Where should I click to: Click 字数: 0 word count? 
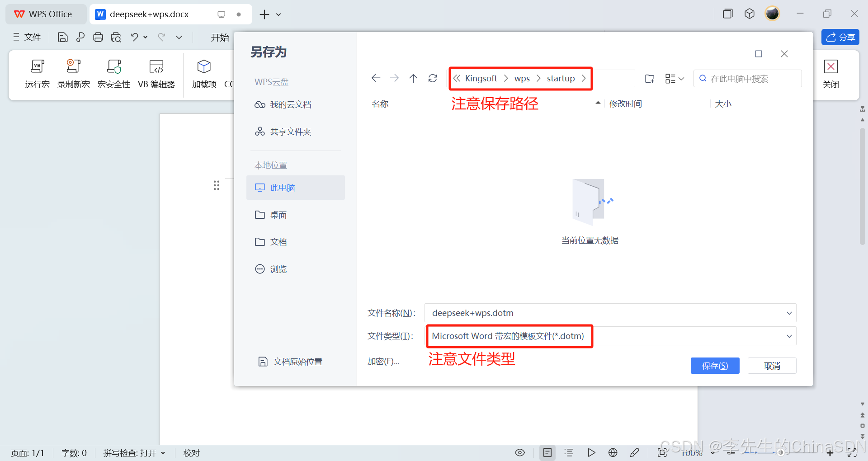click(74, 453)
